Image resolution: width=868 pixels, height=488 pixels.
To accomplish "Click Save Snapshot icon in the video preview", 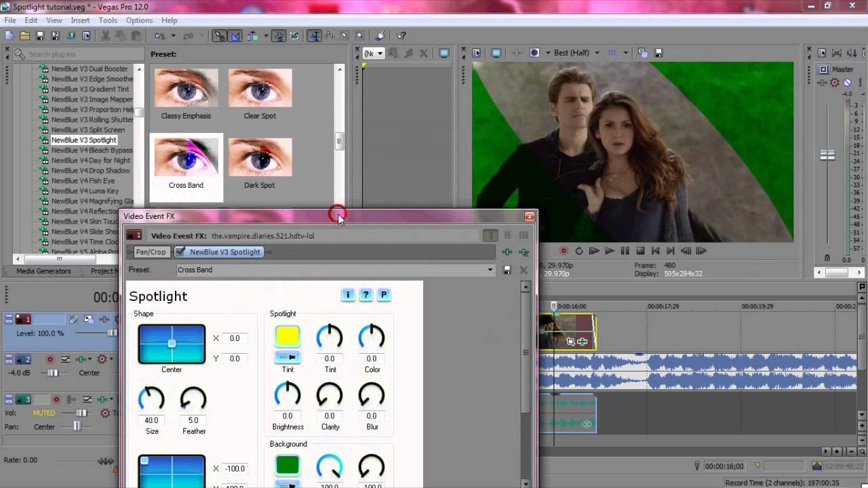I will (658, 53).
